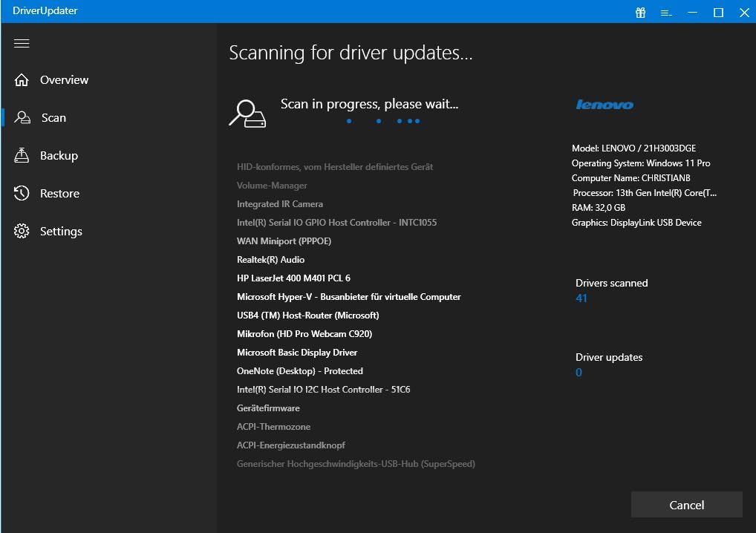Screen dimensions: 756x533
Task: Cancel the driver scan
Action: (x=687, y=505)
